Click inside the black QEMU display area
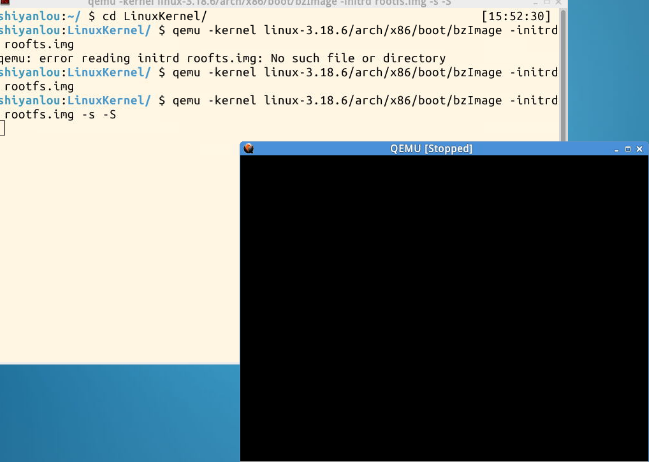649x462 pixels. pyautogui.click(x=444, y=308)
